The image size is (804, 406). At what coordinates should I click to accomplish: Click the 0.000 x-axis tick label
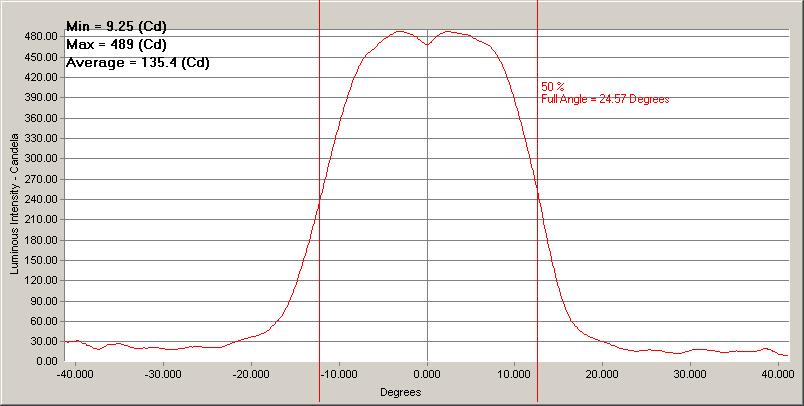(427, 375)
